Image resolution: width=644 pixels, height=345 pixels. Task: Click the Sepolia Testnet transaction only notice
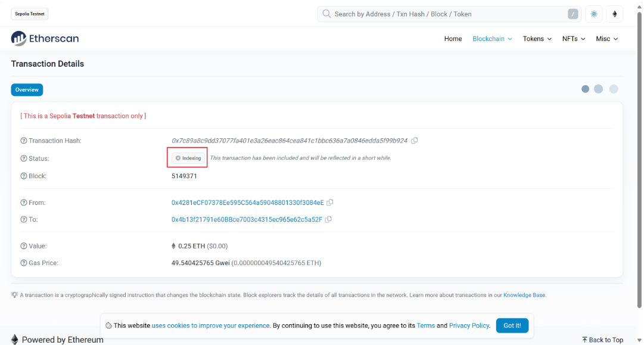click(83, 116)
